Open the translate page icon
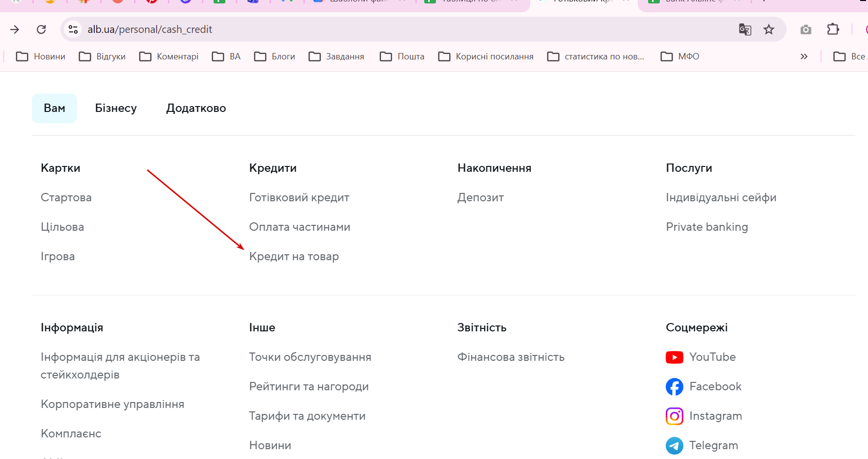Viewport: 868px width, 459px height. click(x=745, y=29)
